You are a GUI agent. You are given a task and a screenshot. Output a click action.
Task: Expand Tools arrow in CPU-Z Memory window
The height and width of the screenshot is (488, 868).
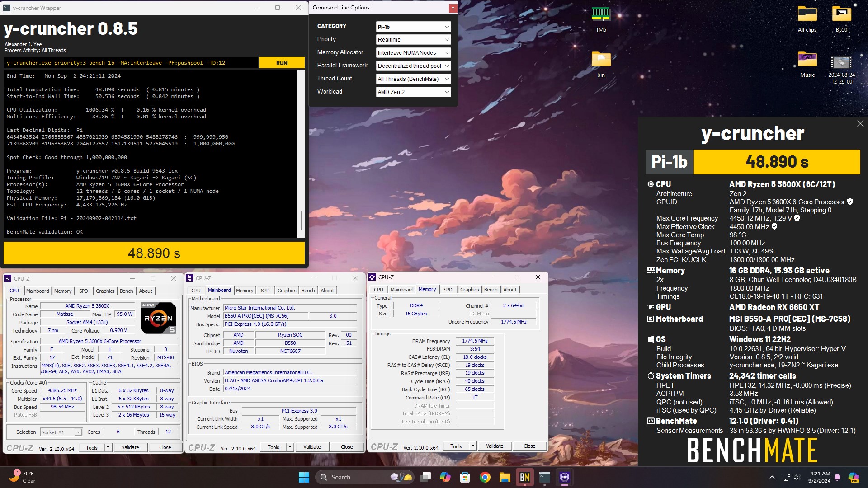coord(472,446)
